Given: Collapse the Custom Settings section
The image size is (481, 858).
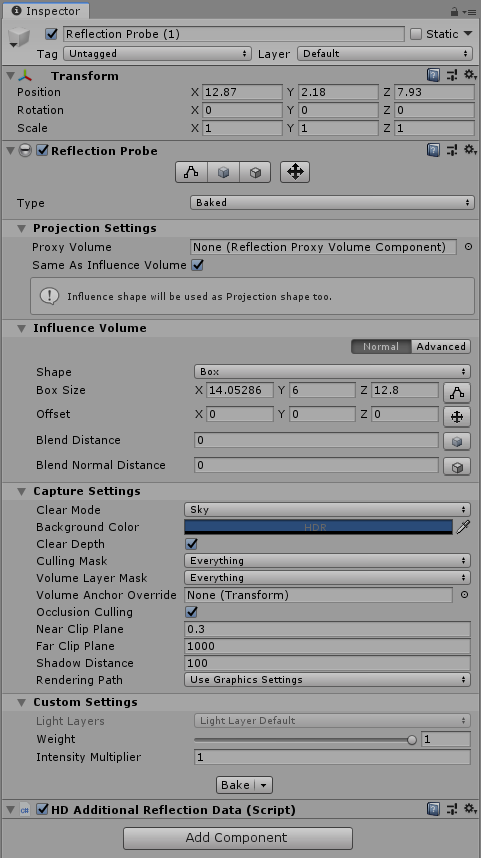Looking at the screenshot, I should [x=21, y=703].
